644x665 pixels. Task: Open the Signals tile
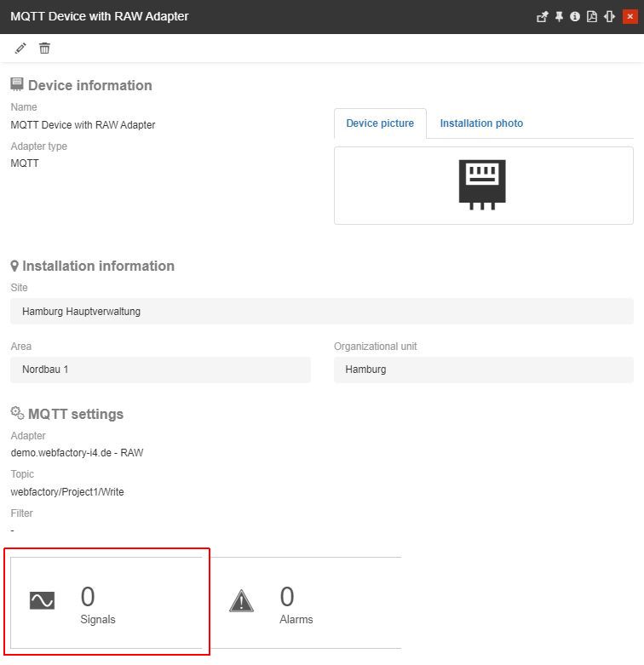106,602
